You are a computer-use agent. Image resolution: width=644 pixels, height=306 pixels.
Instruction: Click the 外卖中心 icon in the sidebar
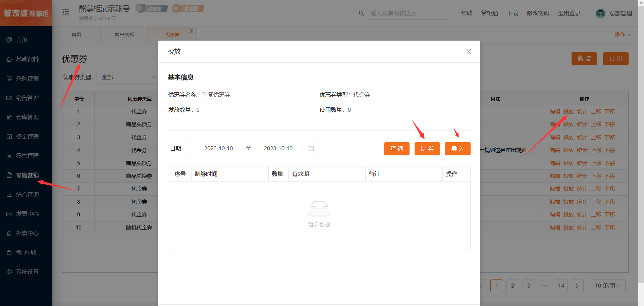click(x=9, y=233)
